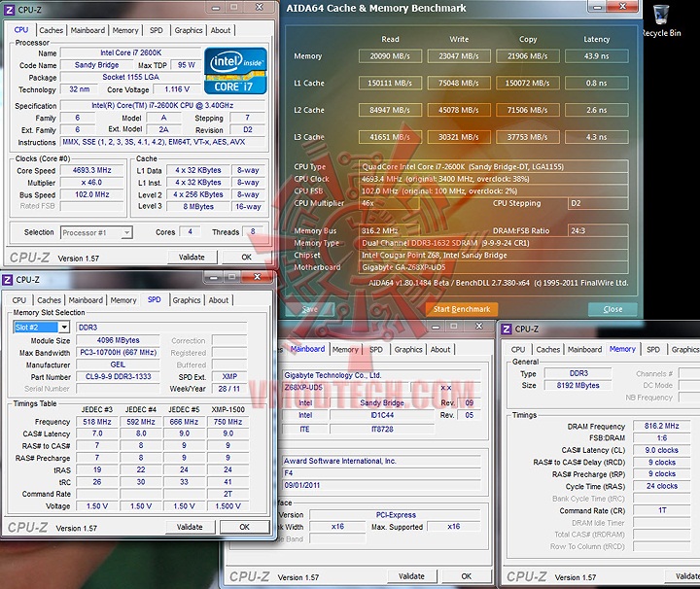The width and height of the screenshot is (700, 589).
Task: Click the Memory Read value 20090 MB/s
Action: tap(390, 56)
